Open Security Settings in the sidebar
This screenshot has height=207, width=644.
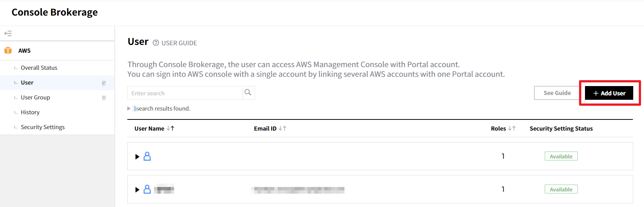point(43,127)
